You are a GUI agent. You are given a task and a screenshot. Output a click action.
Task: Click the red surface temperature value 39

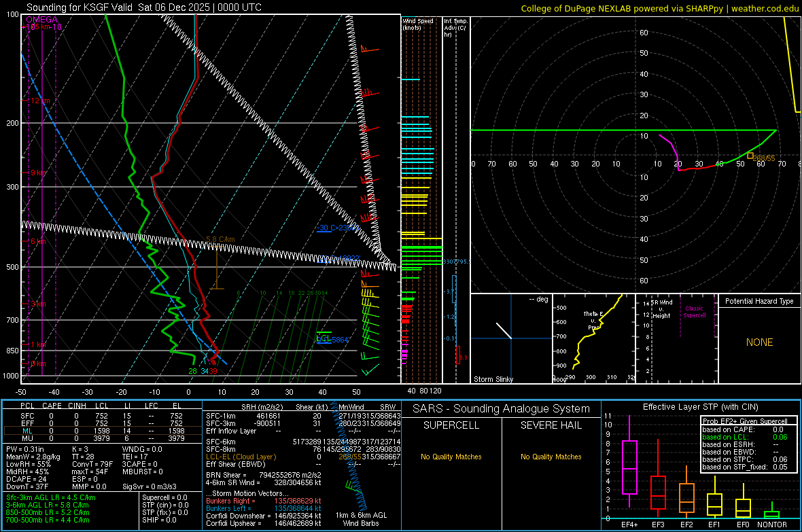[x=213, y=371]
